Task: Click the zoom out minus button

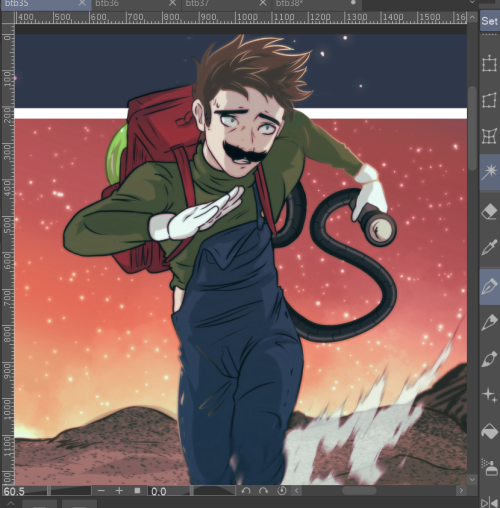Action: pyautogui.click(x=102, y=491)
